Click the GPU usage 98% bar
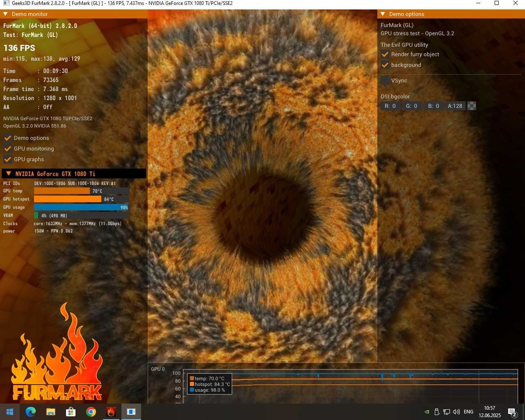 click(x=81, y=208)
